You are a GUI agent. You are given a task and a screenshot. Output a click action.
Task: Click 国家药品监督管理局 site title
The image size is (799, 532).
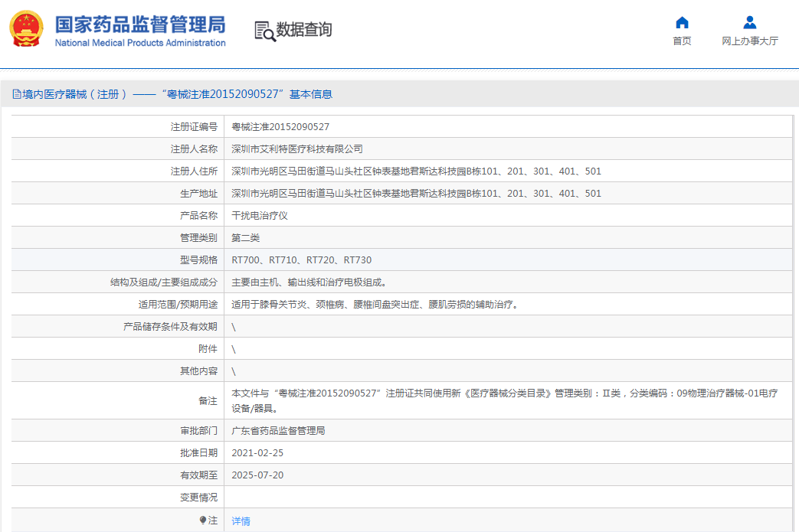pyautogui.click(x=140, y=23)
